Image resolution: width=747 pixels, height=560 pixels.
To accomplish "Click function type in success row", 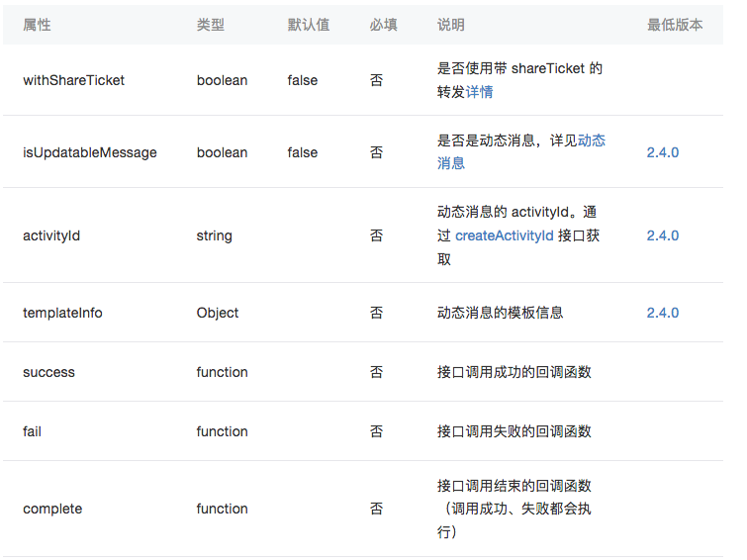I will [x=222, y=372].
